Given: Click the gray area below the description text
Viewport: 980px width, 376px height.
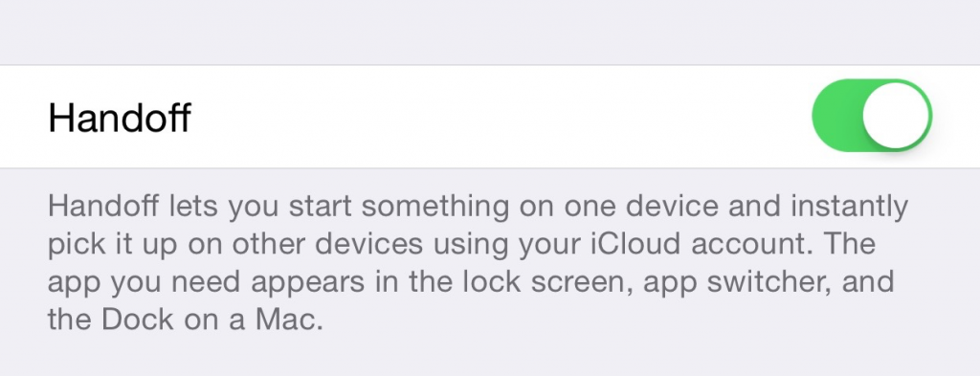Looking at the screenshot, I should click(x=490, y=357).
